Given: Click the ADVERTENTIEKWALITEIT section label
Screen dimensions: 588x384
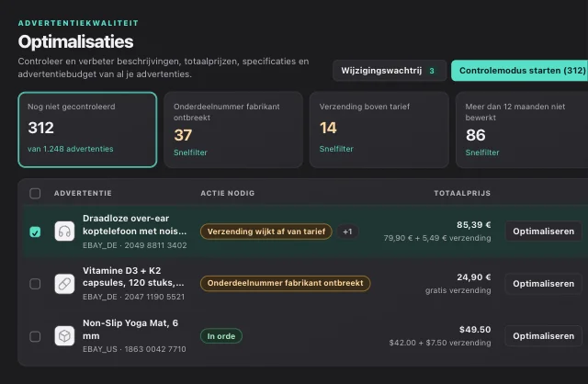Looking at the screenshot, I should click(x=78, y=23).
